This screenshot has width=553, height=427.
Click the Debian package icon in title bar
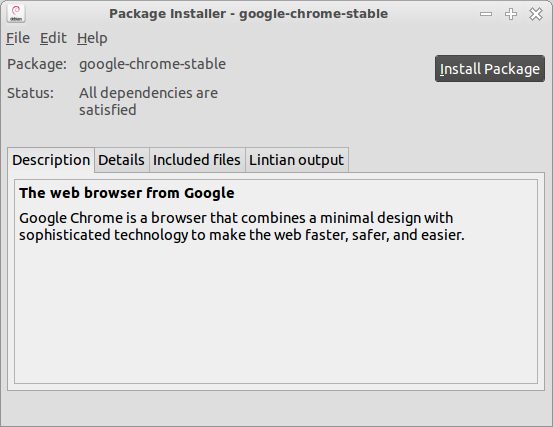(16, 14)
